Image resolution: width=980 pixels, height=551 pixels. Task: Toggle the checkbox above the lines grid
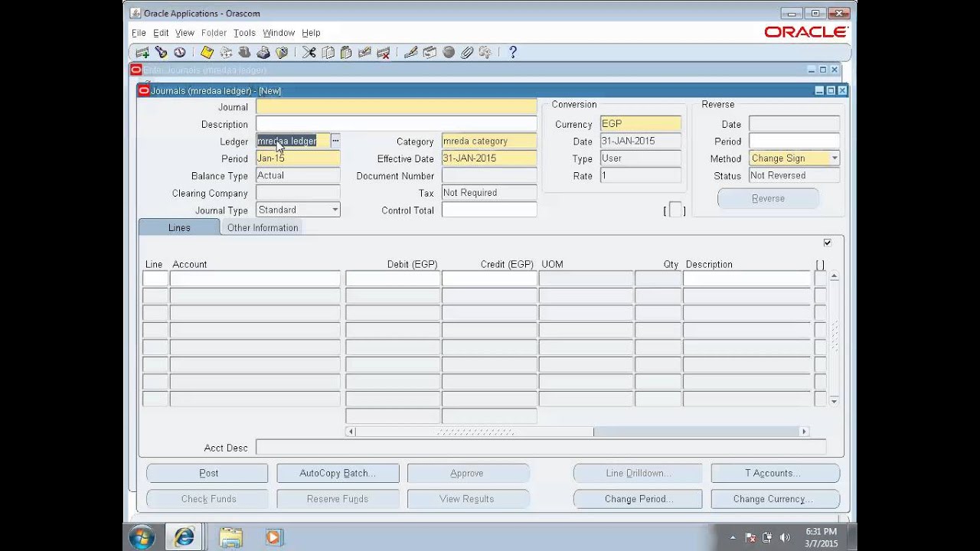827,243
